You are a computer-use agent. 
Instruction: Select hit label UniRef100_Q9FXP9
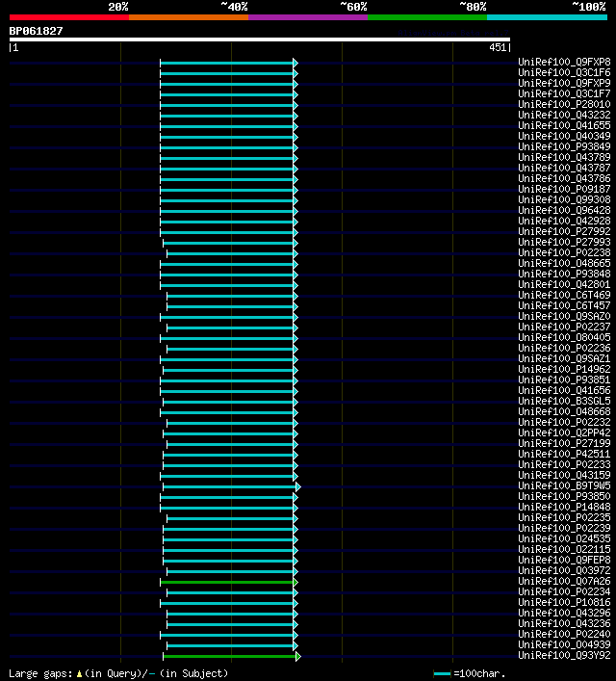coord(564,83)
